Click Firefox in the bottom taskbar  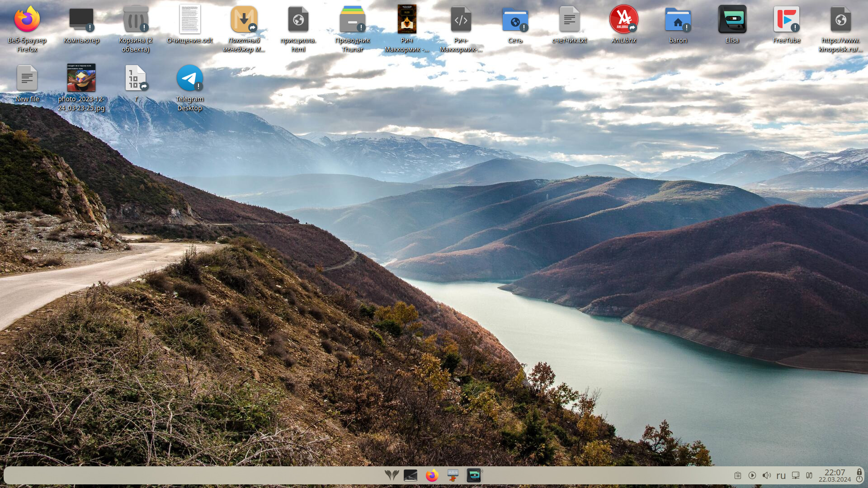(x=432, y=475)
